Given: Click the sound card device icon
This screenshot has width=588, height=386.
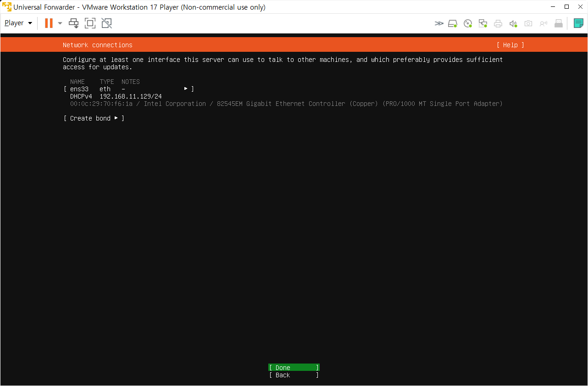Looking at the screenshot, I should point(513,23).
